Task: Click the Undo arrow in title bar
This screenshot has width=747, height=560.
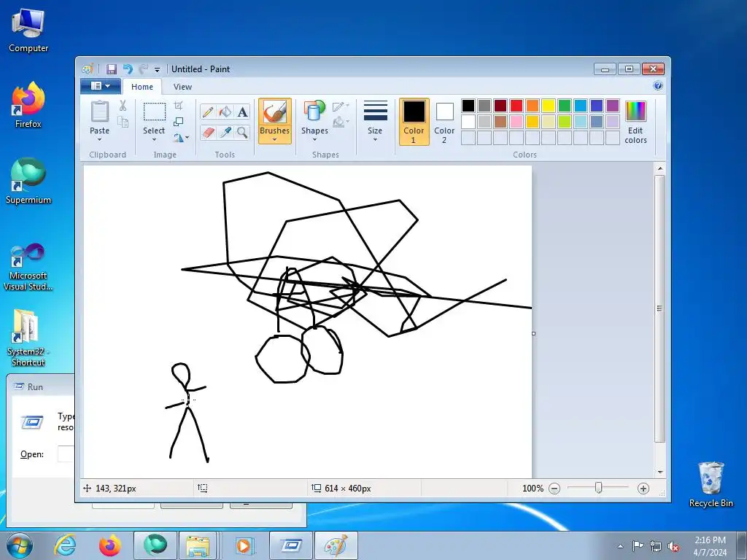Action: pyautogui.click(x=128, y=69)
